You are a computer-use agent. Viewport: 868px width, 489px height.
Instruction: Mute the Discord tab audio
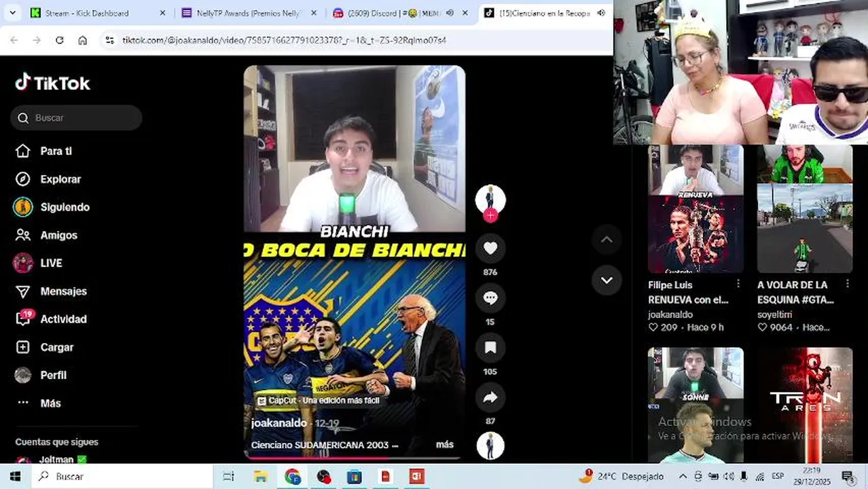pyautogui.click(x=450, y=13)
